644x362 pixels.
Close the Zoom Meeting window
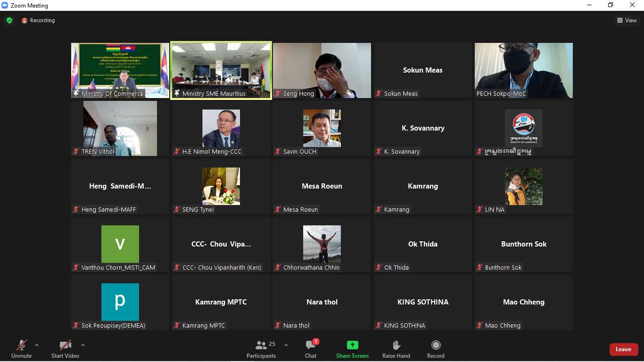pos(633,5)
